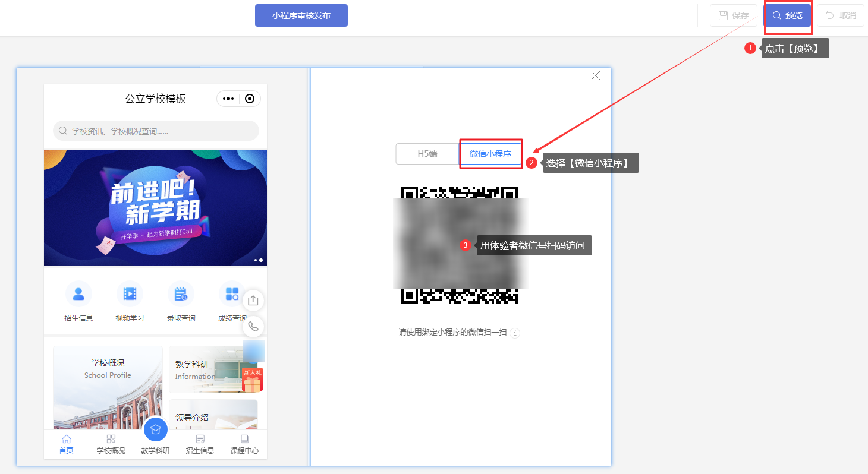Open the mini-program three-dots menu

coord(228,99)
